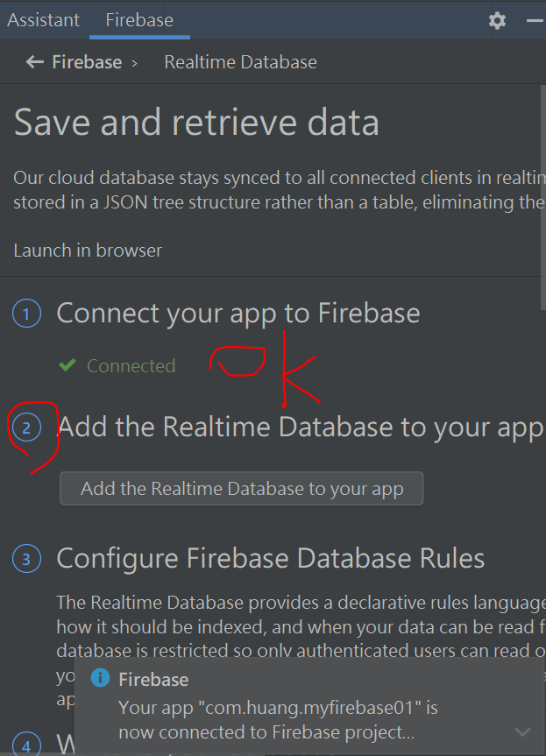Click the Firebase notification message text
Viewport: 546px width, 756px height.
pos(279,720)
